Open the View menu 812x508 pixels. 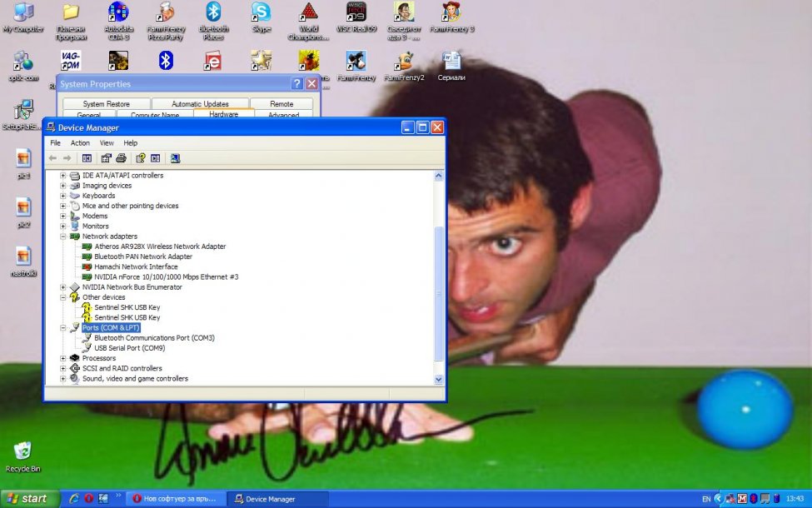(107, 143)
